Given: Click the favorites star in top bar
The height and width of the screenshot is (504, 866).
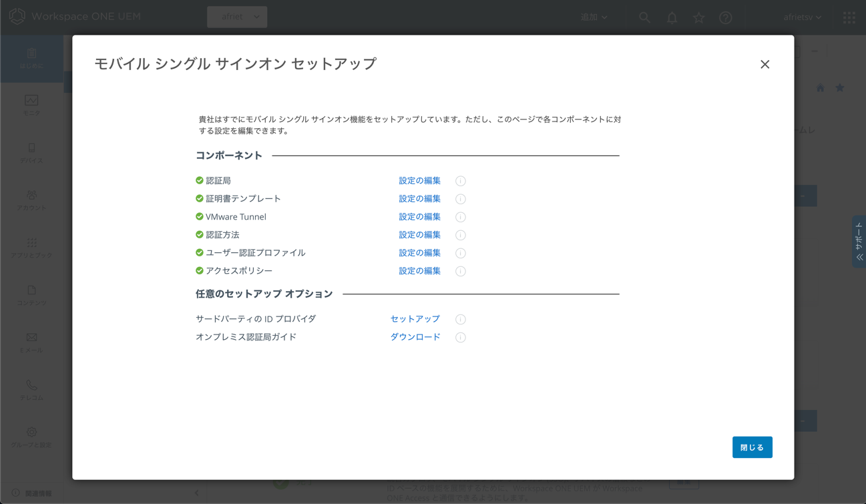Looking at the screenshot, I should [698, 18].
